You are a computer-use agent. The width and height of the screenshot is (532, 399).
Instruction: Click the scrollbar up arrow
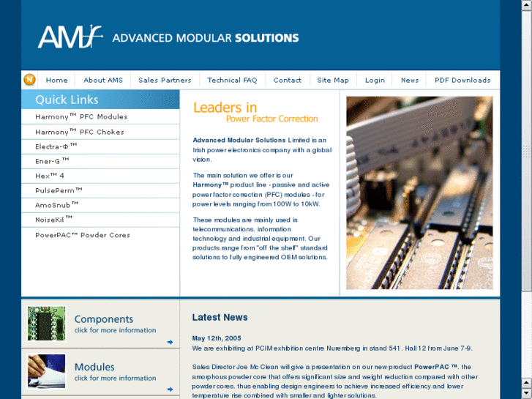click(527, 4)
